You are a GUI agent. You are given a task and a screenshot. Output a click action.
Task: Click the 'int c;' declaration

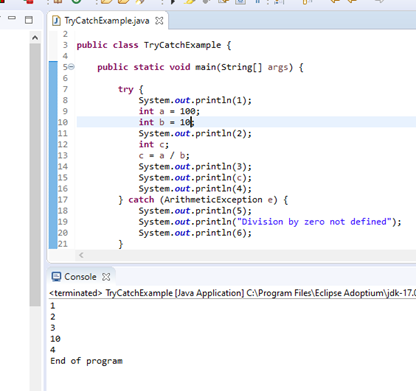click(154, 145)
